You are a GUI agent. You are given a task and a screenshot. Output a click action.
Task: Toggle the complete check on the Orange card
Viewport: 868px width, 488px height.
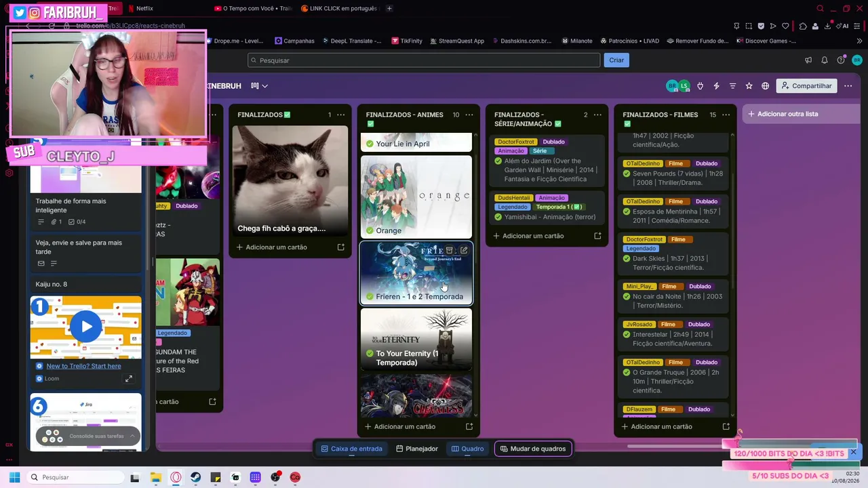click(370, 230)
